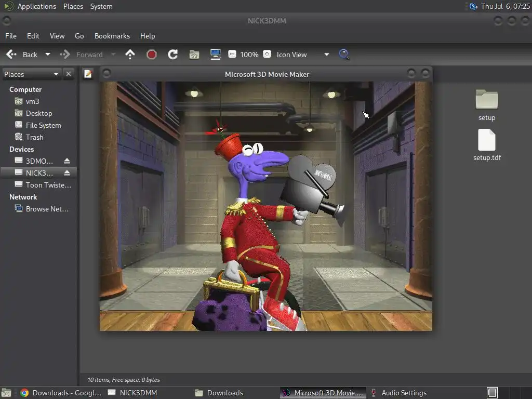The image size is (532, 399).
Task: Click the Devices heading in the sidebar
Action: point(22,149)
